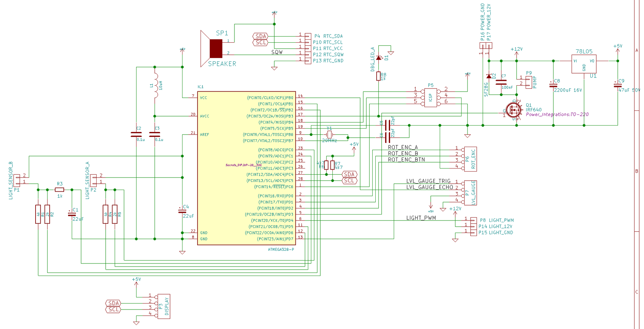This screenshot has height=329, width=644.
Task: Pick the C8 2200uF capacitor symbol
Action: 553,85
